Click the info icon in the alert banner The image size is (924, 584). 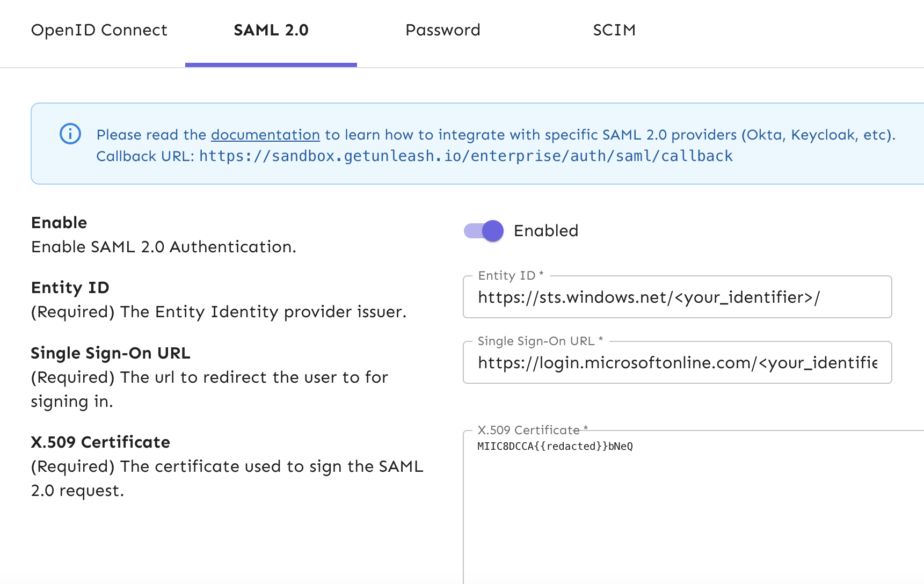pos(70,134)
